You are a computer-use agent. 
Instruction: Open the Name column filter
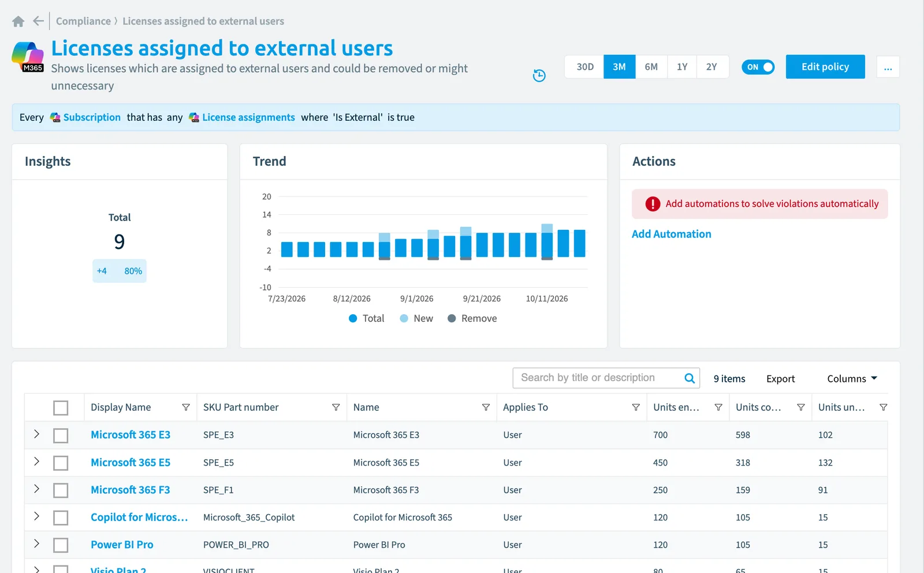pos(486,407)
